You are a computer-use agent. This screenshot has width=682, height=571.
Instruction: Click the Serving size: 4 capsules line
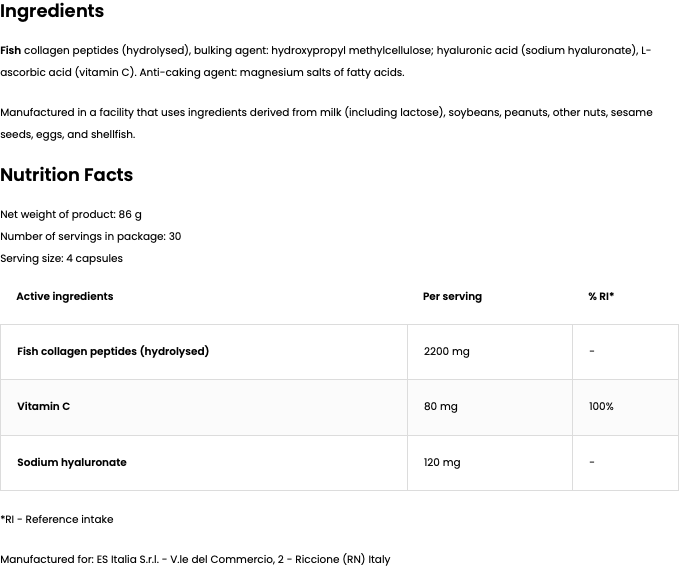coord(61,258)
